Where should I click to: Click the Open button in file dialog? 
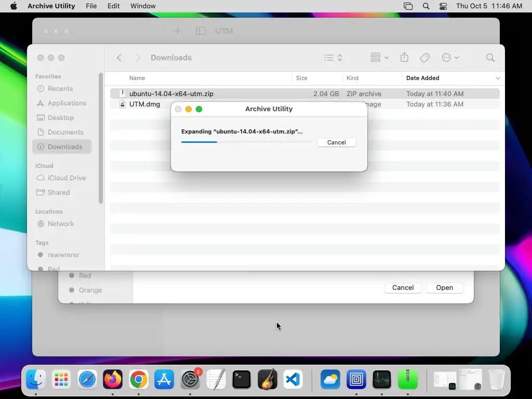point(444,288)
